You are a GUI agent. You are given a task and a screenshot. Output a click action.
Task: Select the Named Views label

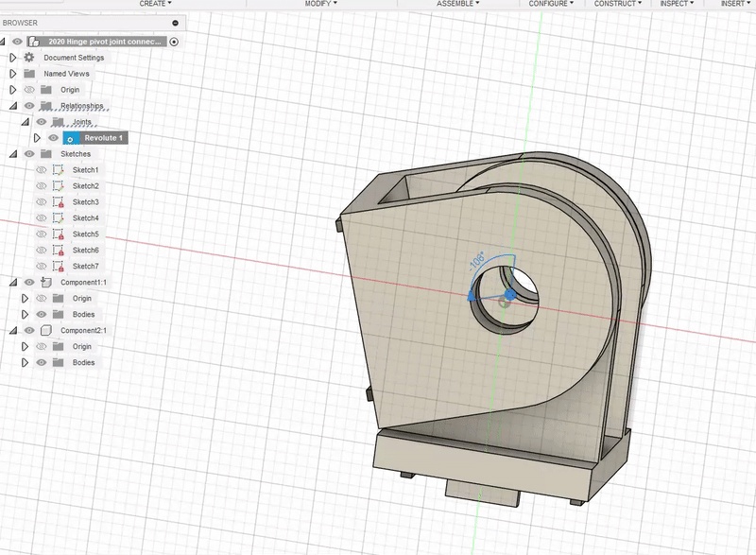pos(66,74)
